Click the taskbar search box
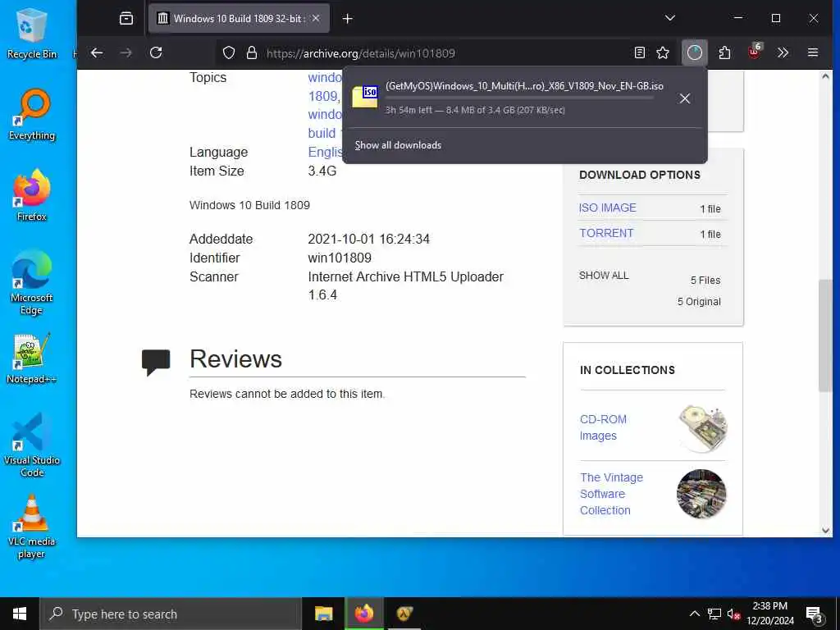 [171, 614]
